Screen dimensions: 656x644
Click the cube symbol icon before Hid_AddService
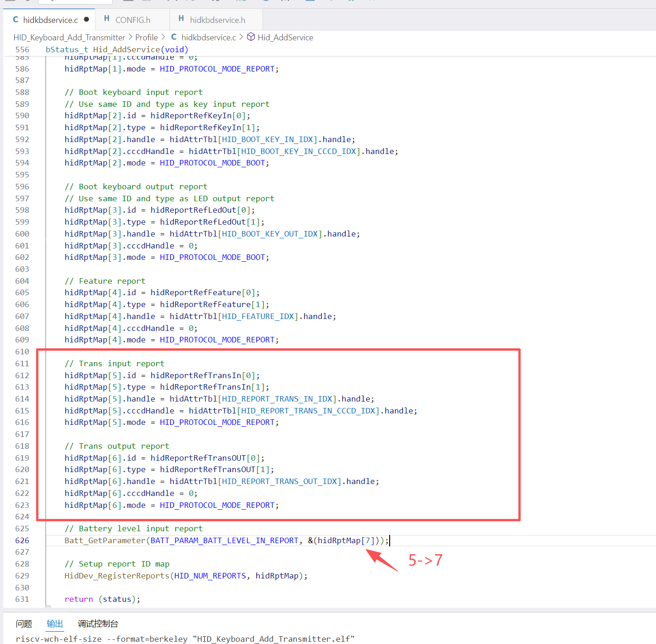point(251,37)
